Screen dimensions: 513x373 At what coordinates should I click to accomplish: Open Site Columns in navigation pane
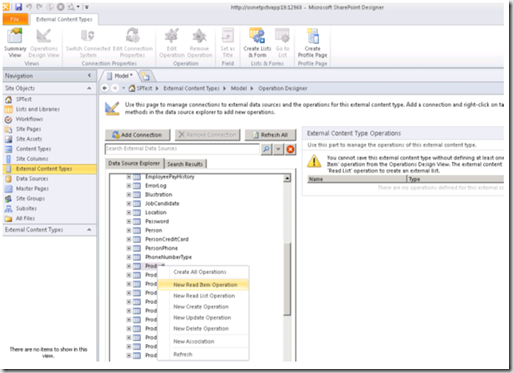pos(32,159)
